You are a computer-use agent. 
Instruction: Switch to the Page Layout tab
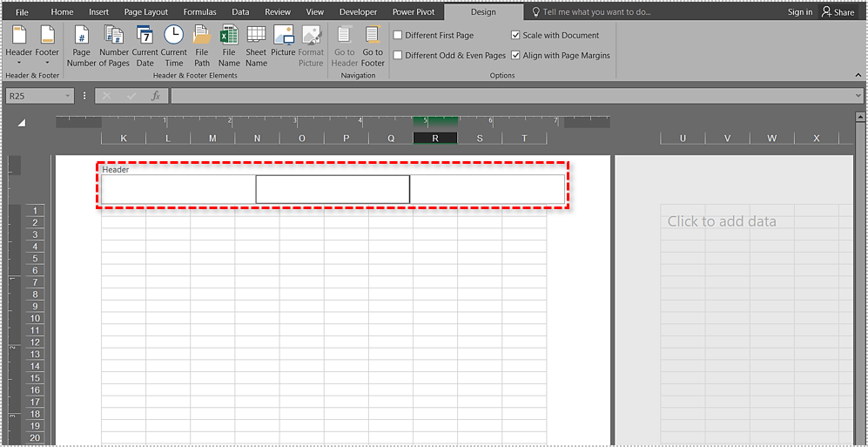pyautogui.click(x=145, y=12)
